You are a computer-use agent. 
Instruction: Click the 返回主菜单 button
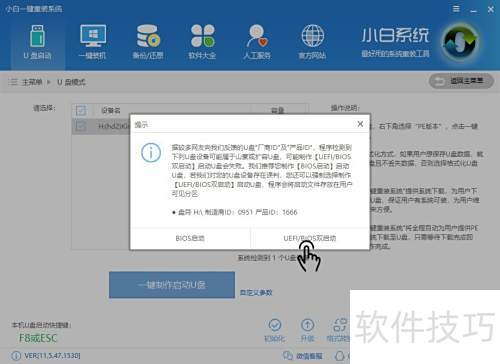(461, 81)
